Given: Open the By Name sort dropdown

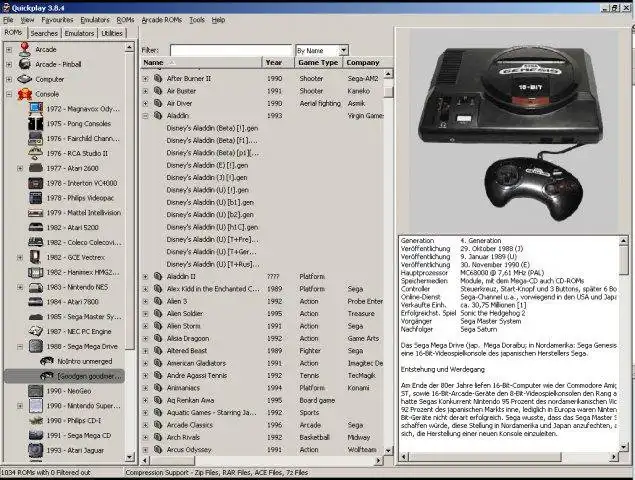Looking at the screenshot, I should [343, 50].
